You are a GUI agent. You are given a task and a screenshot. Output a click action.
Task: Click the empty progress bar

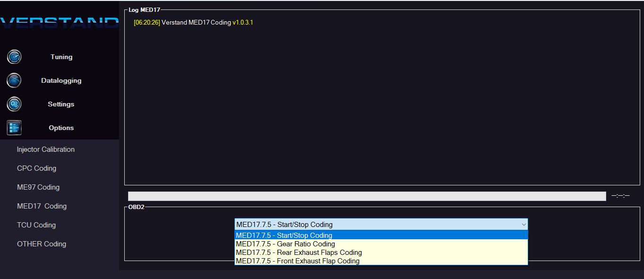367,196
